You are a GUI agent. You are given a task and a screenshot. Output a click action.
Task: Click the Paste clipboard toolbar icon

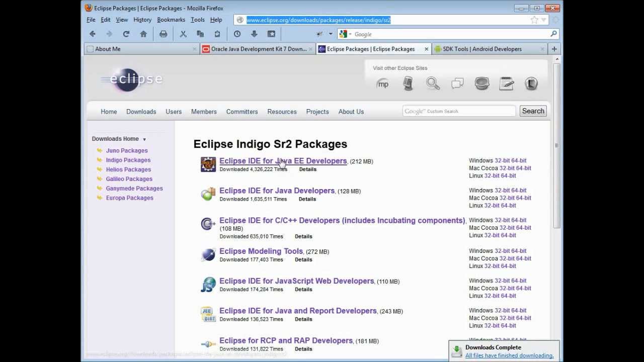(x=217, y=34)
